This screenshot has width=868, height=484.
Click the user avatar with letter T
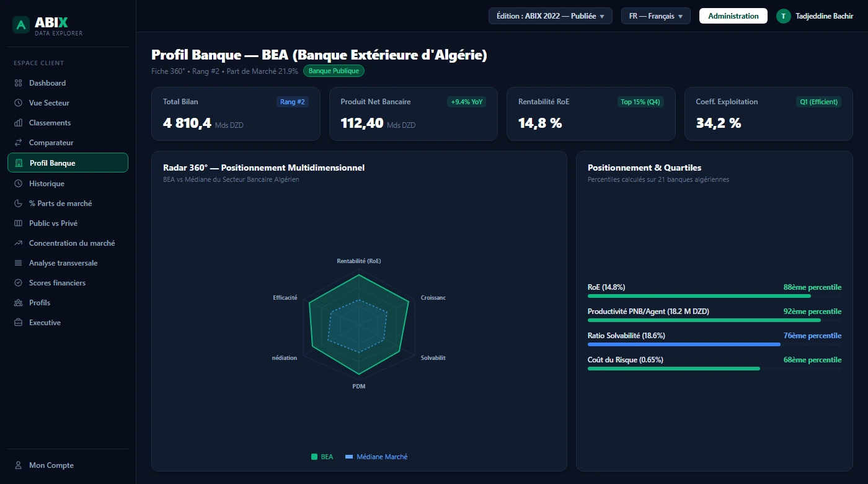click(x=784, y=16)
